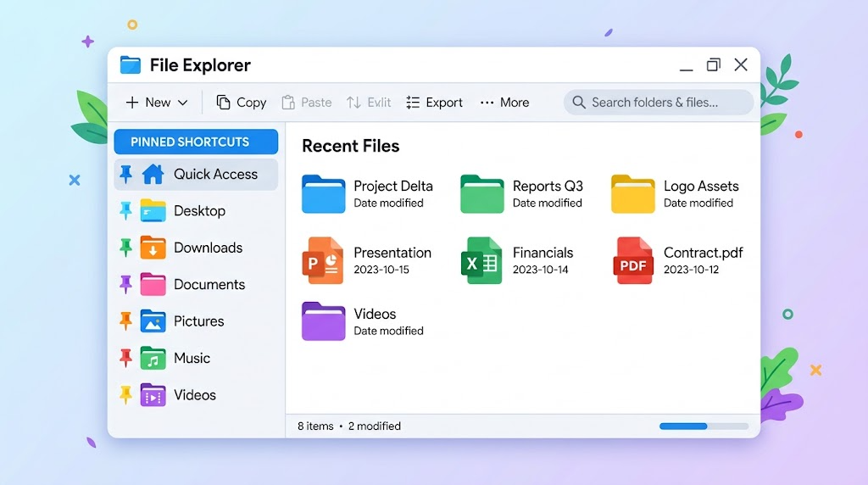Select the Contract.pdf file name
This screenshot has width=868, height=485.
[x=703, y=253]
